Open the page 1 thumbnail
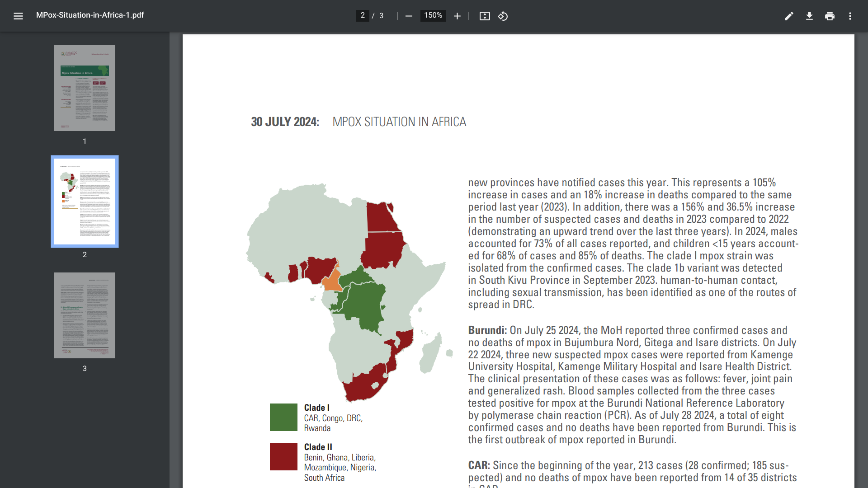This screenshot has width=868, height=488. click(85, 88)
